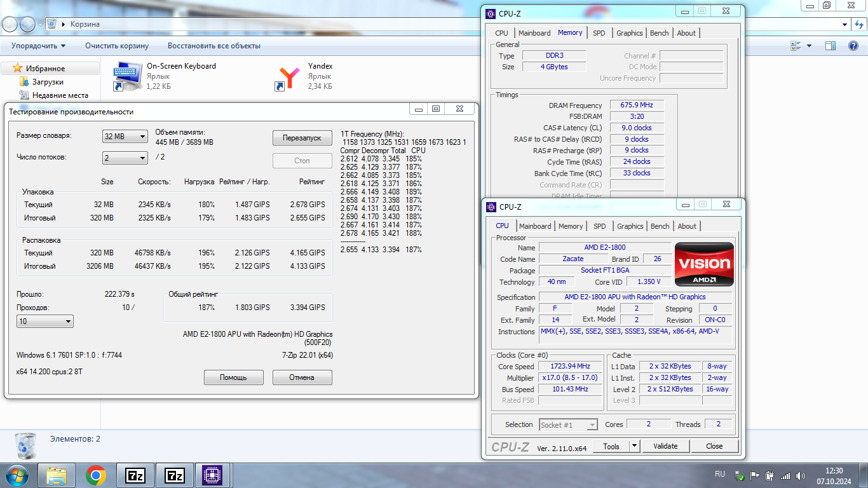Click the Explorer back navigation arrow
Image resolution: width=868 pixels, height=488 pixels.
[10, 24]
